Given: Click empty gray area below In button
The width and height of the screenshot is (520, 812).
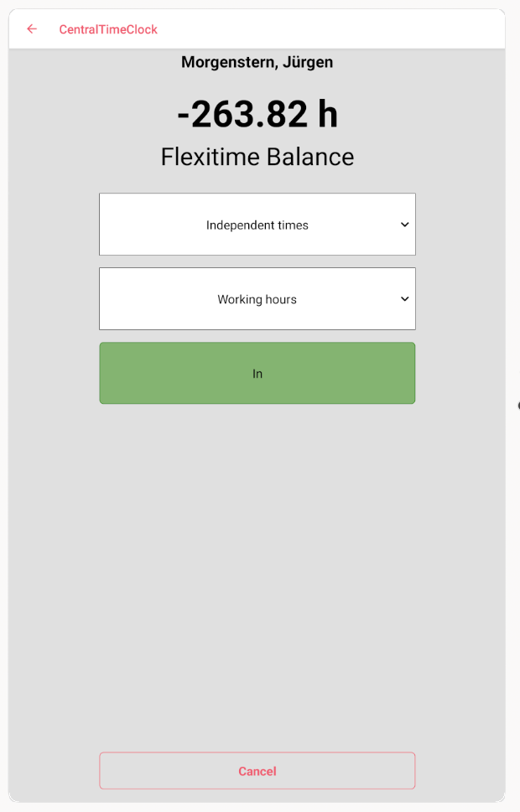Looking at the screenshot, I should click(x=257, y=570).
